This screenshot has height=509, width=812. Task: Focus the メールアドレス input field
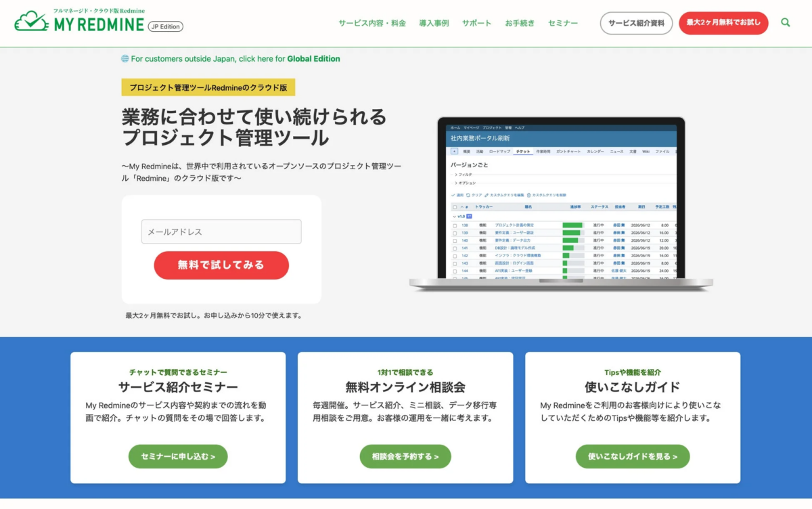221,231
